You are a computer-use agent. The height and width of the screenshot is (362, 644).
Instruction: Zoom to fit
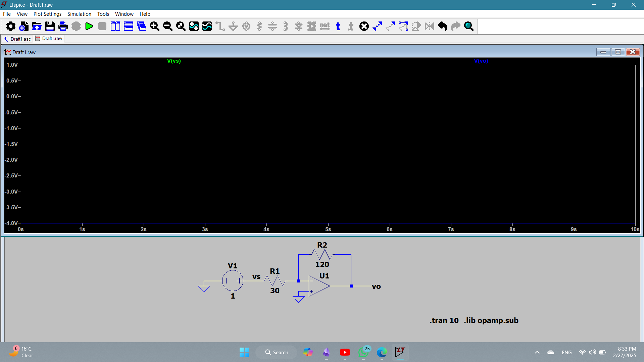(181, 26)
